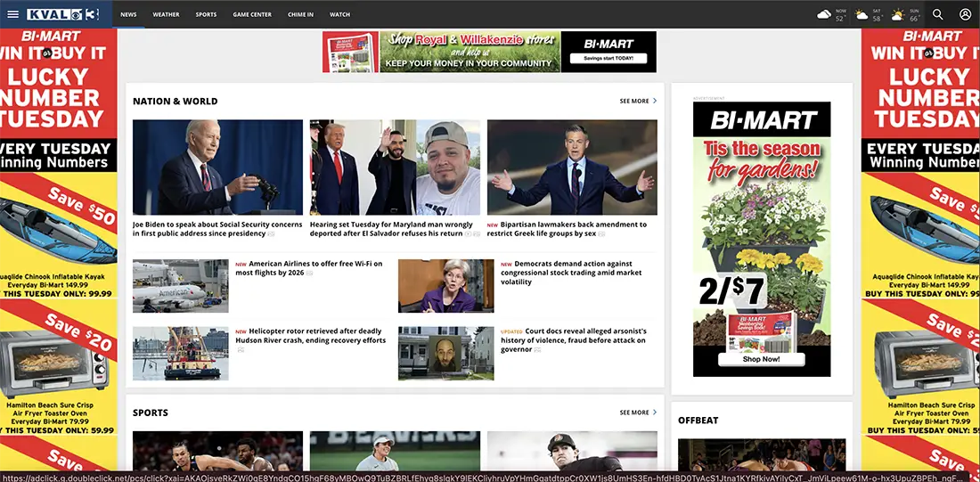The image size is (980, 482).
Task: Click the KVAL 13 logo
Action: pos(63,14)
